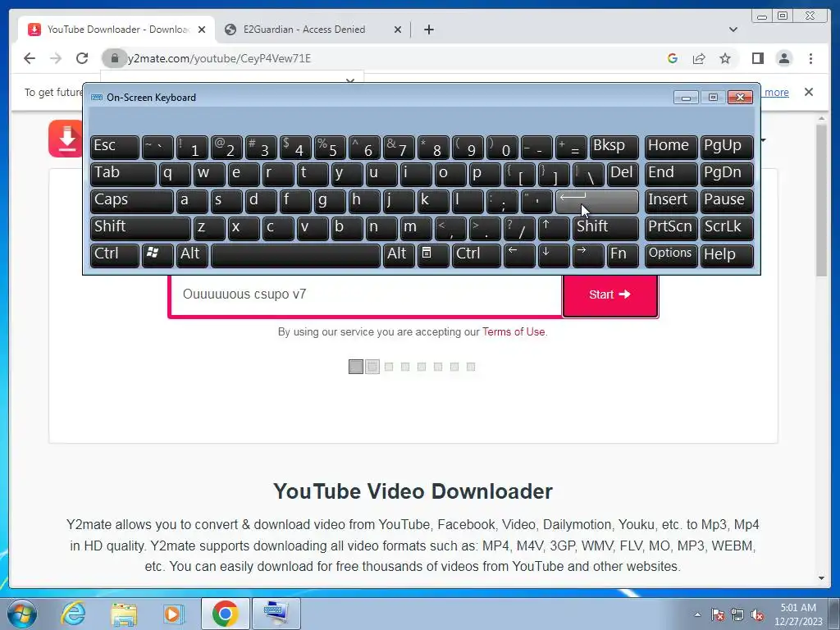Tap the Esc key
This screenshot has height=630, width=840.
[x=115, y=147]
